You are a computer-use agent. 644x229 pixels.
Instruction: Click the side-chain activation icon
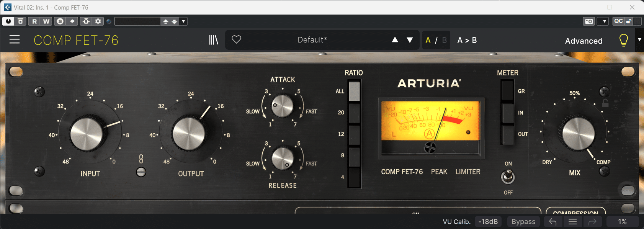click(86, 21)
